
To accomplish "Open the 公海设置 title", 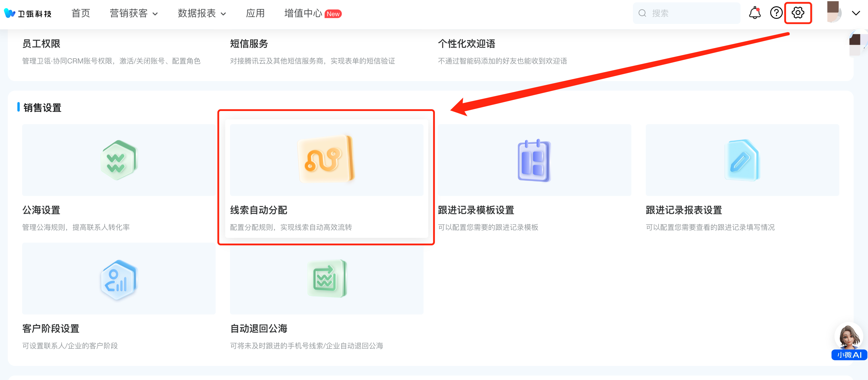I will tap(41, 210).
